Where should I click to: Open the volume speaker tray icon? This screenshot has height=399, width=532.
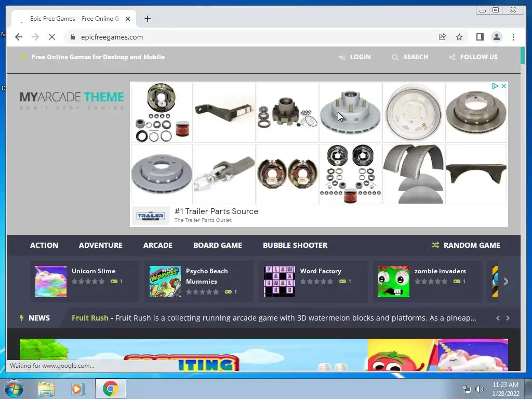[480, 389]
